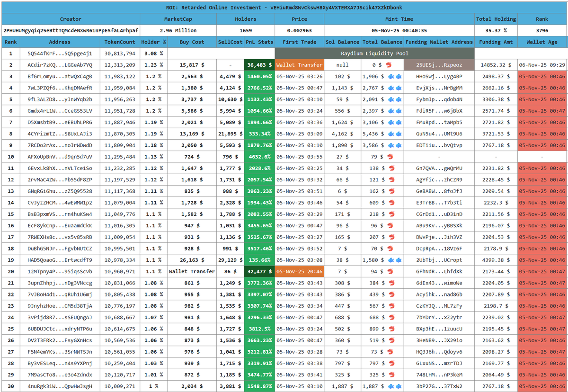Click funding wallet HHoSwj...Lyg4BP
The height and width of the screenshot is (392, 568).
439,76
